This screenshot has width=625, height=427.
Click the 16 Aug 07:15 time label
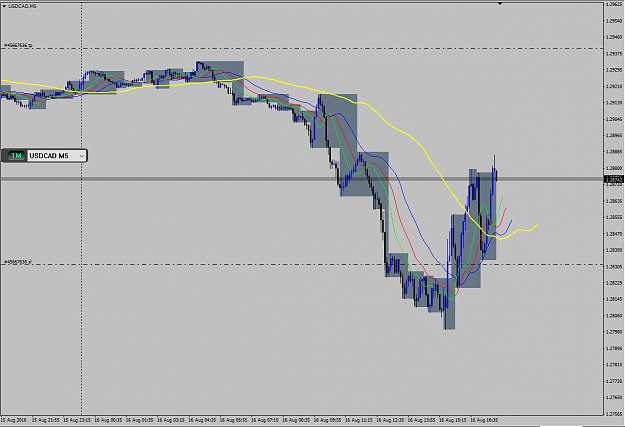point(265,420)
